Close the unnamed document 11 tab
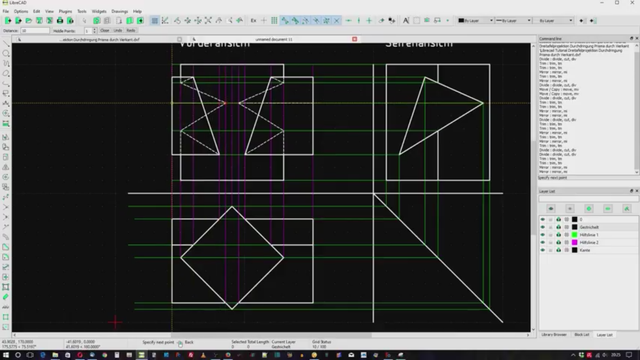 tap(354, 39)
